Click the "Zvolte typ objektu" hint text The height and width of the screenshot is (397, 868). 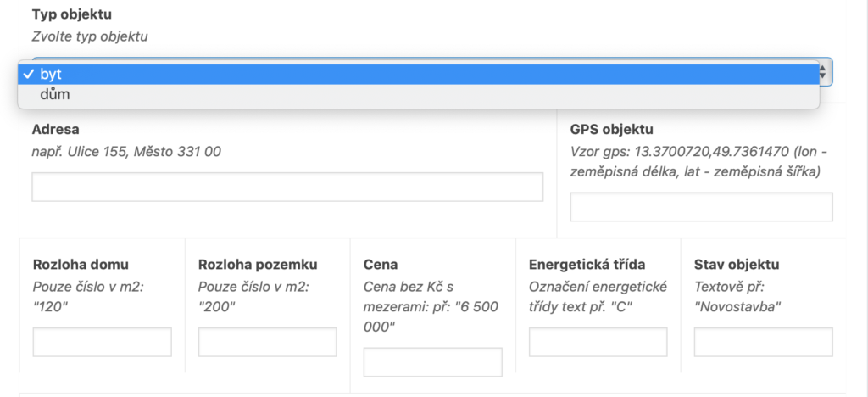[x=90, y=36]
